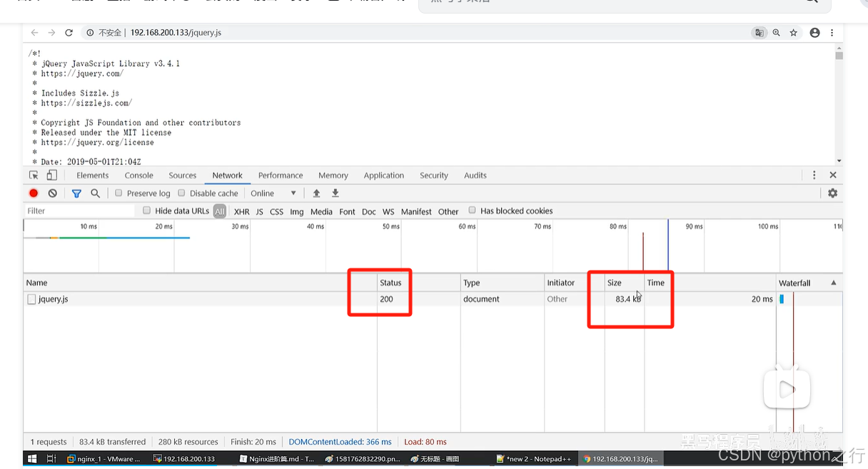868x469 pixels.
Task: Switch to the Sources tab
Action: (183, 175)
